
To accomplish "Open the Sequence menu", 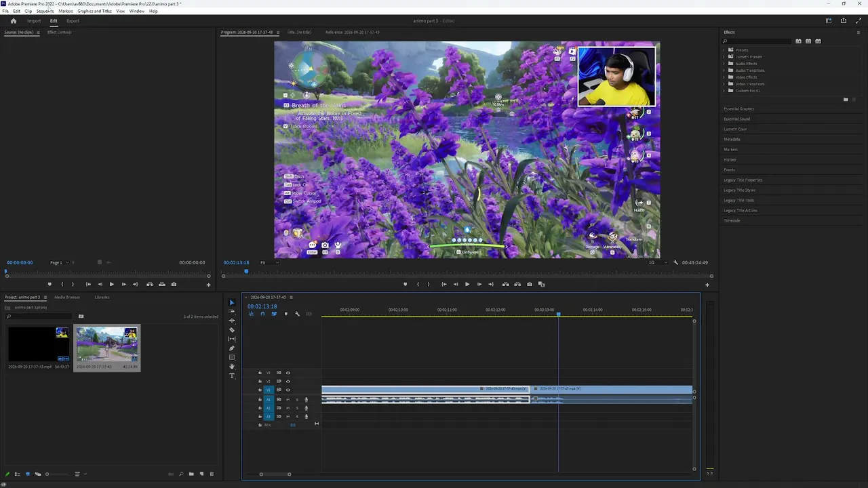I will (x=45, y=11).
